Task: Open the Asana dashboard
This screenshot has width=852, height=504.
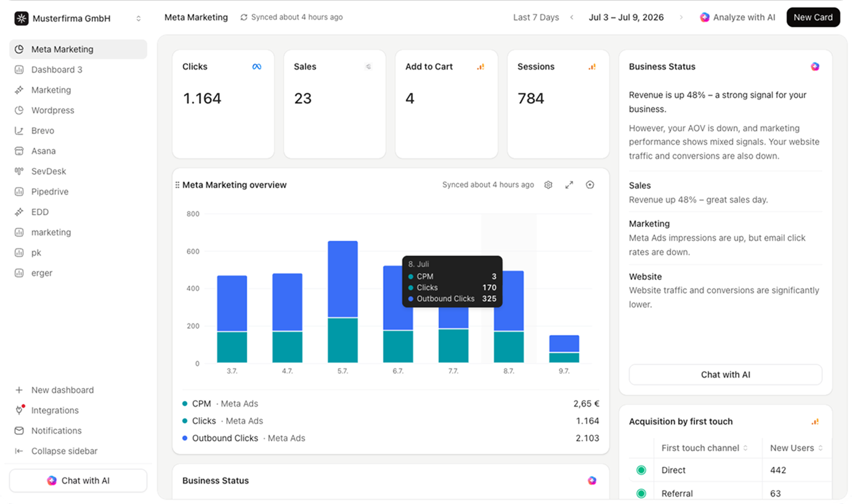Action: point(78,151)
